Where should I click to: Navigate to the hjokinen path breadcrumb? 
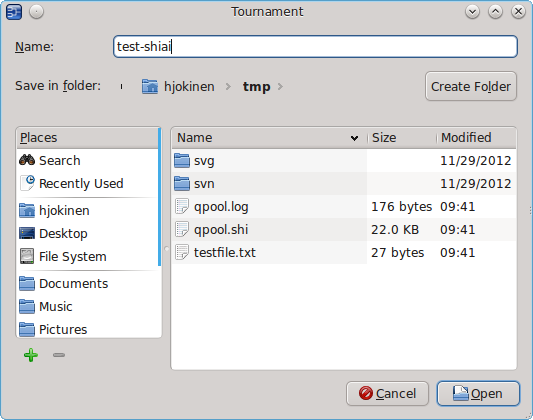(178, 86)
